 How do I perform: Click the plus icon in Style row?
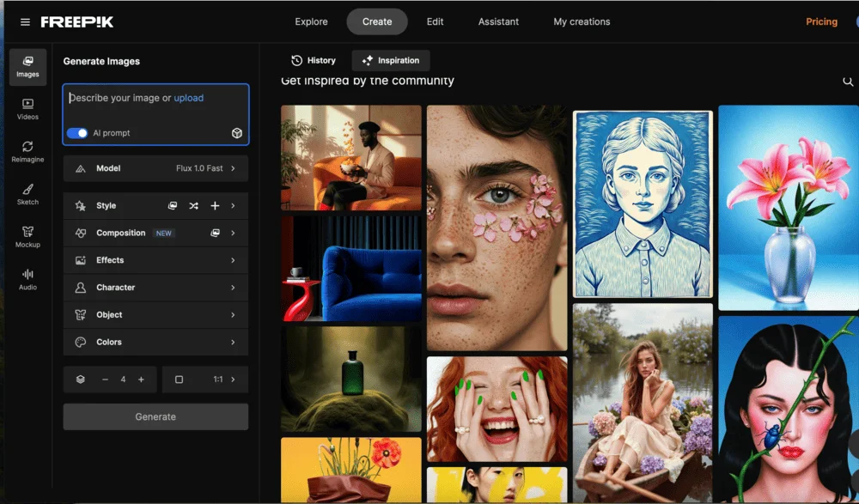(x=215, y=206)
